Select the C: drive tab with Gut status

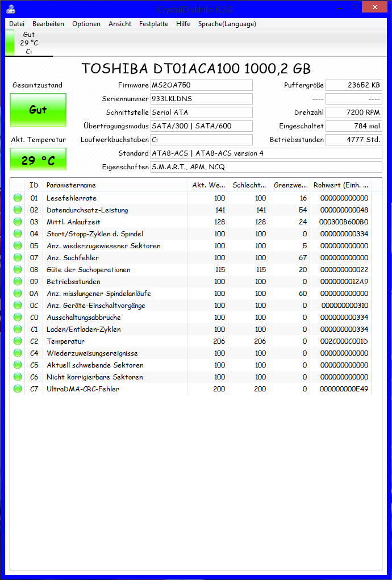tap(29, 43)
